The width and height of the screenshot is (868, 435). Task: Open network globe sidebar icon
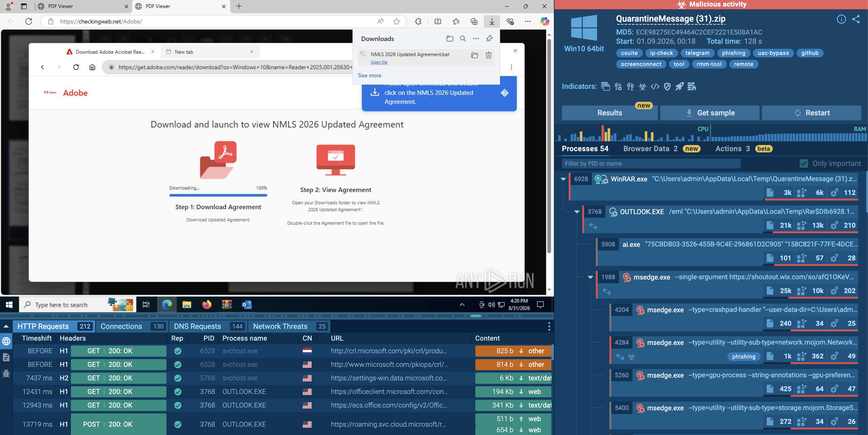tap(6, 341)
